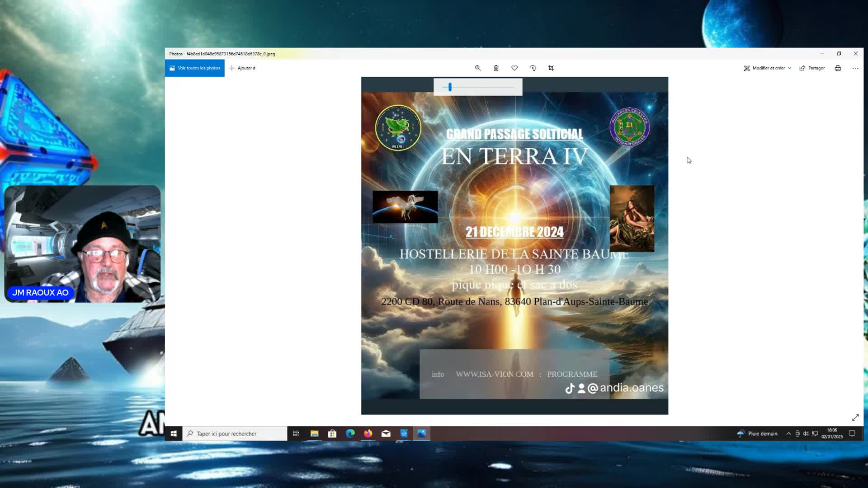Click the BISI round logo on poster
Image resolution: width=868 pixels, height=488 pixels.
coord(398,128)
